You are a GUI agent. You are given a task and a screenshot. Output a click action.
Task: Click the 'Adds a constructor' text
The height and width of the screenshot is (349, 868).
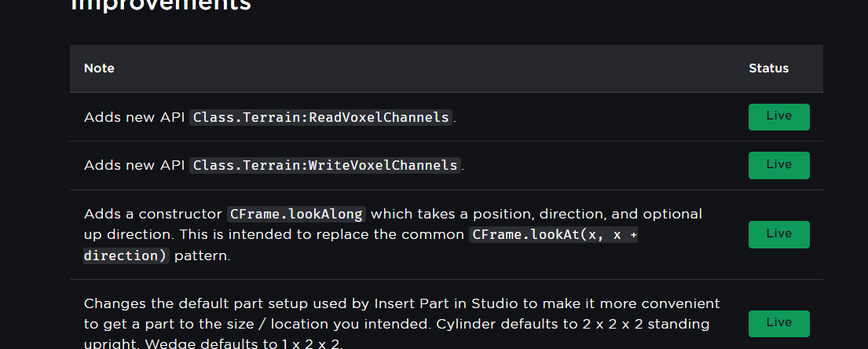click(153, 214)
